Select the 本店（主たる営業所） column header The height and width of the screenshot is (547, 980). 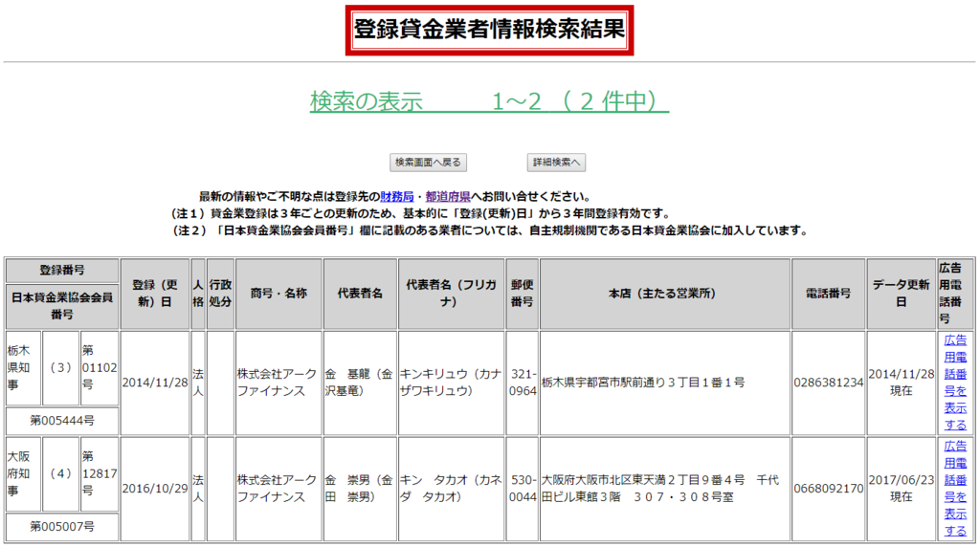click(x=665, y=294)
